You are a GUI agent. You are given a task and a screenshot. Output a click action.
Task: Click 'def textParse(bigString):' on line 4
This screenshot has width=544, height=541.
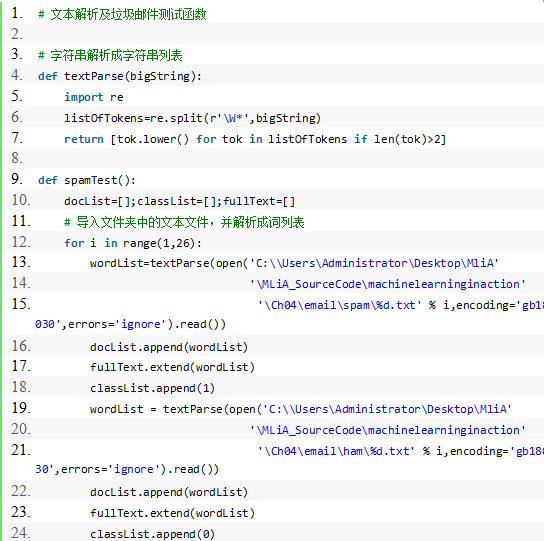pos(120,76)
